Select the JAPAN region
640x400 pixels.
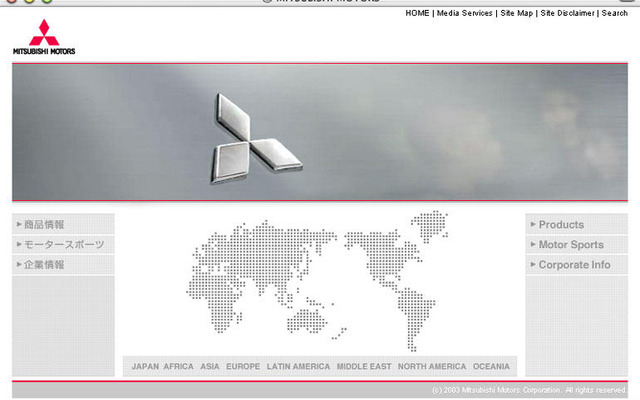(145, 367)
